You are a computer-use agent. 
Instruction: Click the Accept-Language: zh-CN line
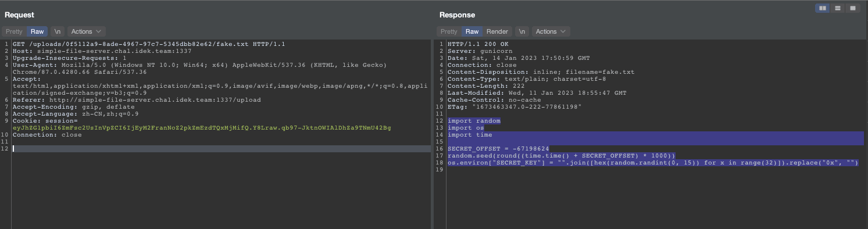76,114
